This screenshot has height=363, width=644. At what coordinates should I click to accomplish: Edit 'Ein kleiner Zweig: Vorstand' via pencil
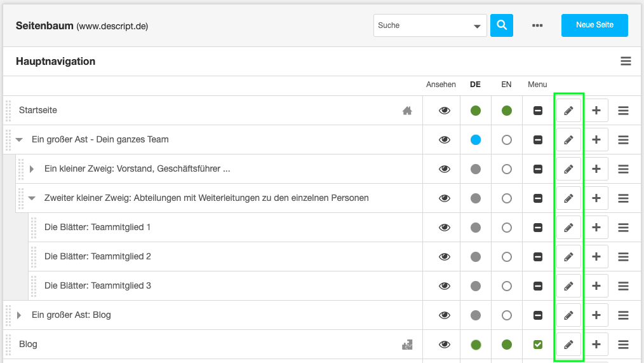[568, 169]
